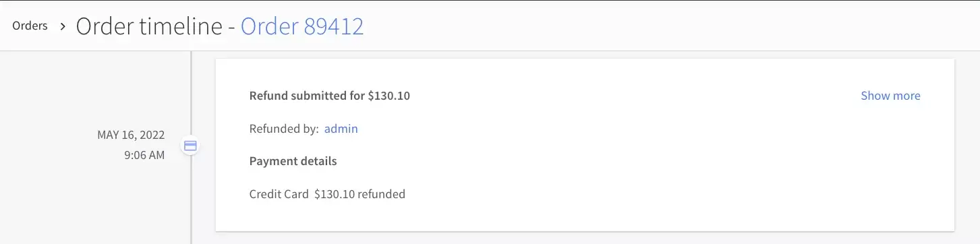Expand refund details with Show more
Image resolution: width=980 pixels, height=244 pixels.
pyautogui.click(x=890, y=96)
